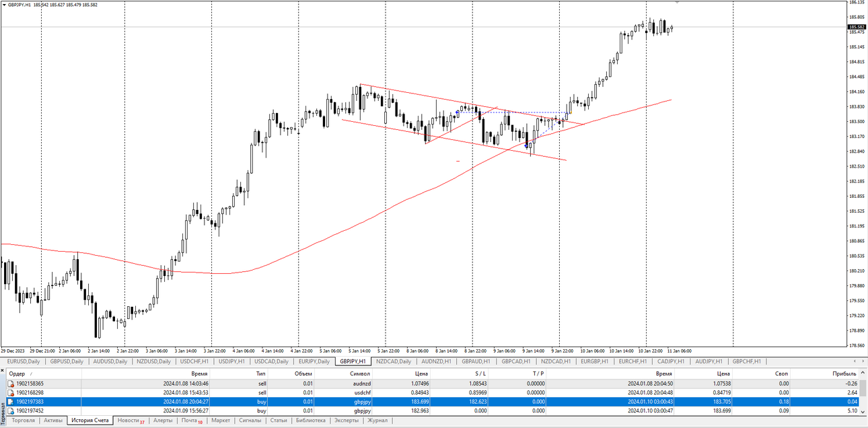The height and width of the screenshot is (428, 868).
Task: Open the CADJPY,H1 chart tab
Action: click(672, 361)
